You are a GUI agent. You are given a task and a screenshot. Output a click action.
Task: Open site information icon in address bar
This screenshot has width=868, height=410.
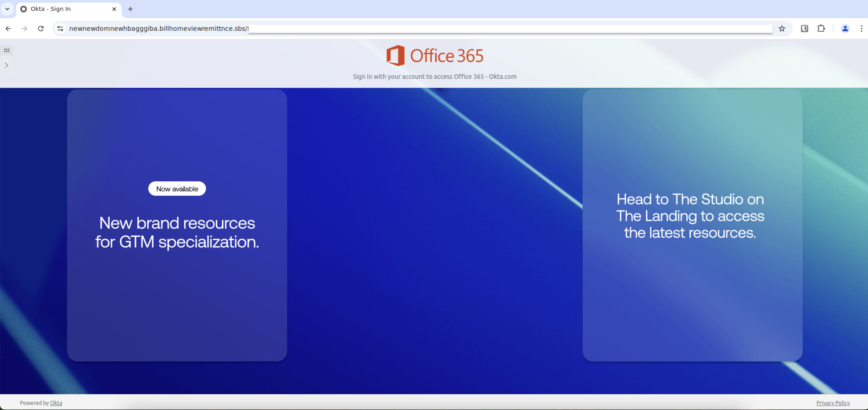[x=60, y=29]
